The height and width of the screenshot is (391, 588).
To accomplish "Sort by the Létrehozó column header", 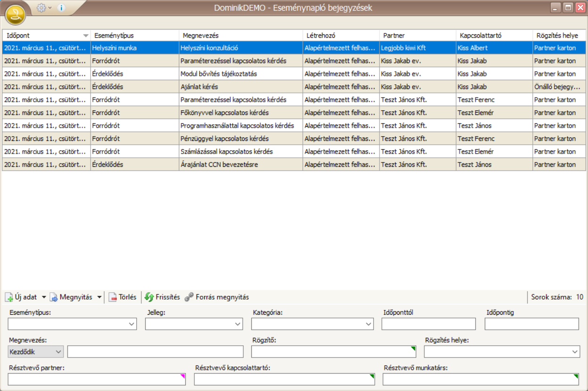I will 341,35.
